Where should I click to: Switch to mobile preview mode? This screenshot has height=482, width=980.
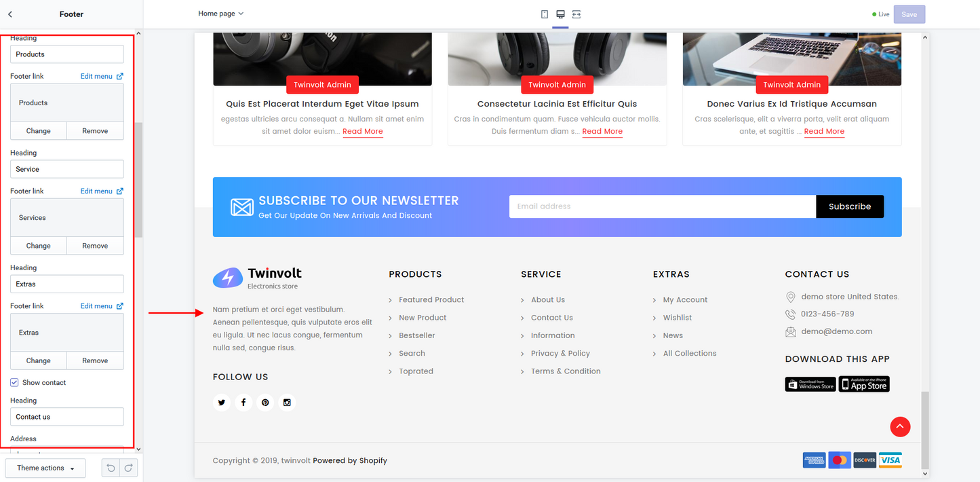[543, 14]
